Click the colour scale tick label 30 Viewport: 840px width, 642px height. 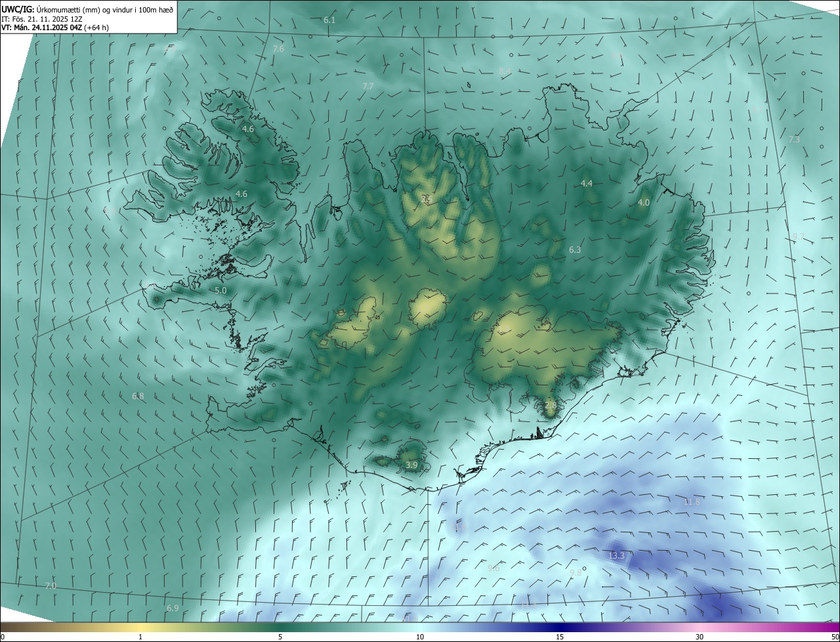pyautogui.click(x=700, y=637)
